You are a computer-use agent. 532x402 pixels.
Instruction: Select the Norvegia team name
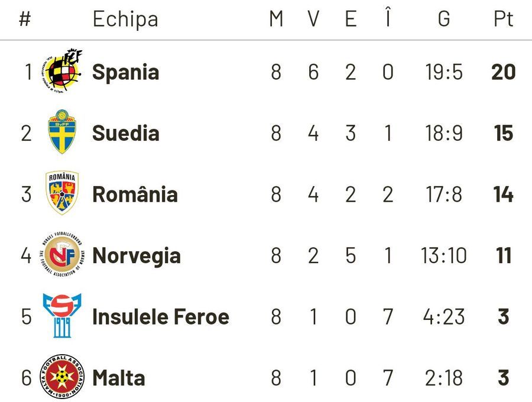pyautogui.click(x=137, y=255)
